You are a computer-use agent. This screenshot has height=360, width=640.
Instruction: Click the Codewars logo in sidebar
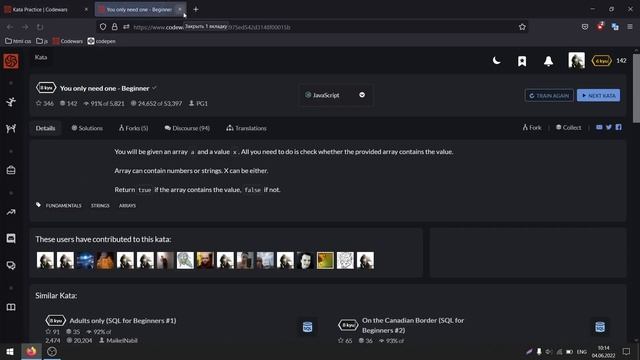tap(11, 61)
